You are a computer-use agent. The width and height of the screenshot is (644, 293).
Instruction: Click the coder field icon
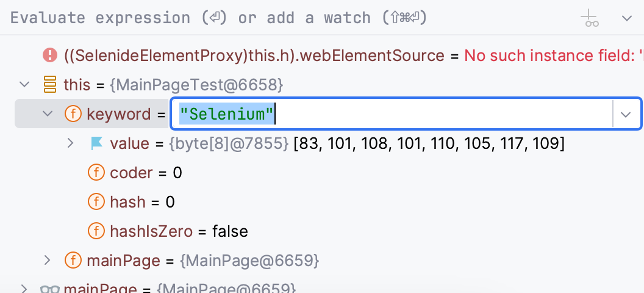click(96, 173)
